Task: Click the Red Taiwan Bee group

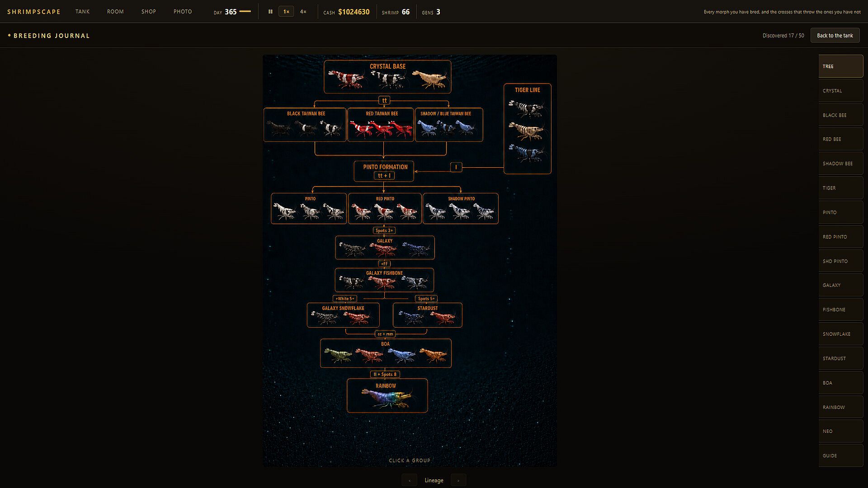Action: [381, 125]
